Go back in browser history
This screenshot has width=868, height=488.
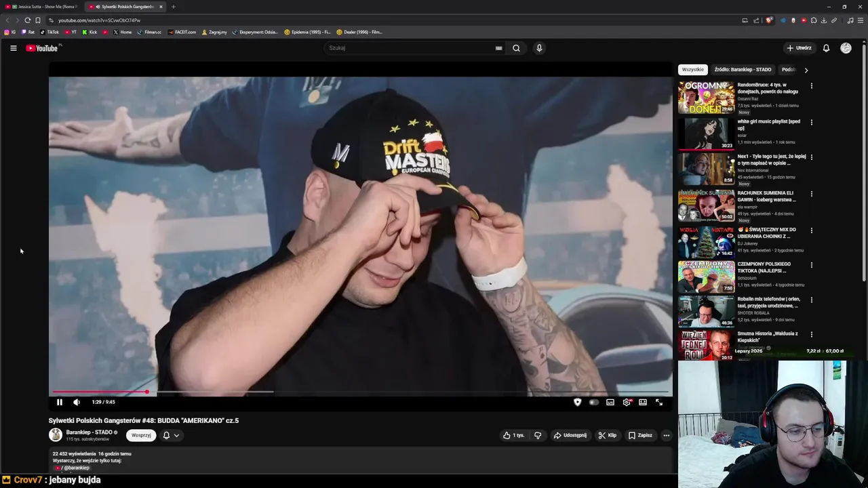(x=7, y=20)
